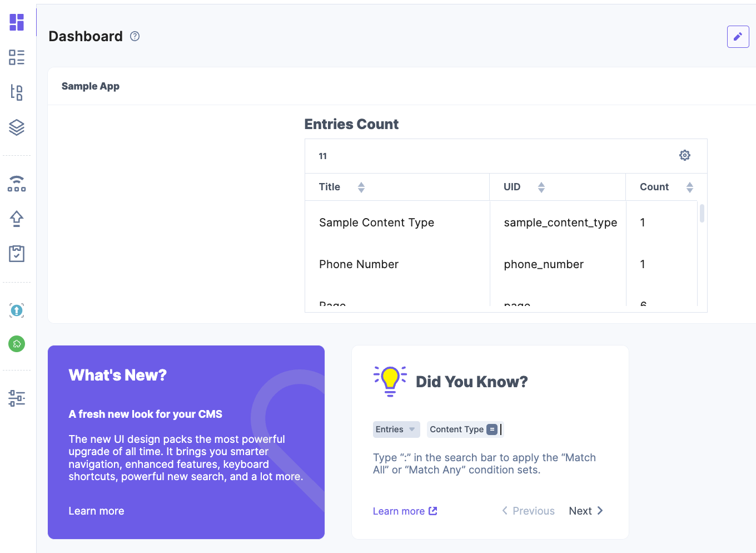Open Entries Count table settings gear

pyautogui.click(x=685, y=155)
